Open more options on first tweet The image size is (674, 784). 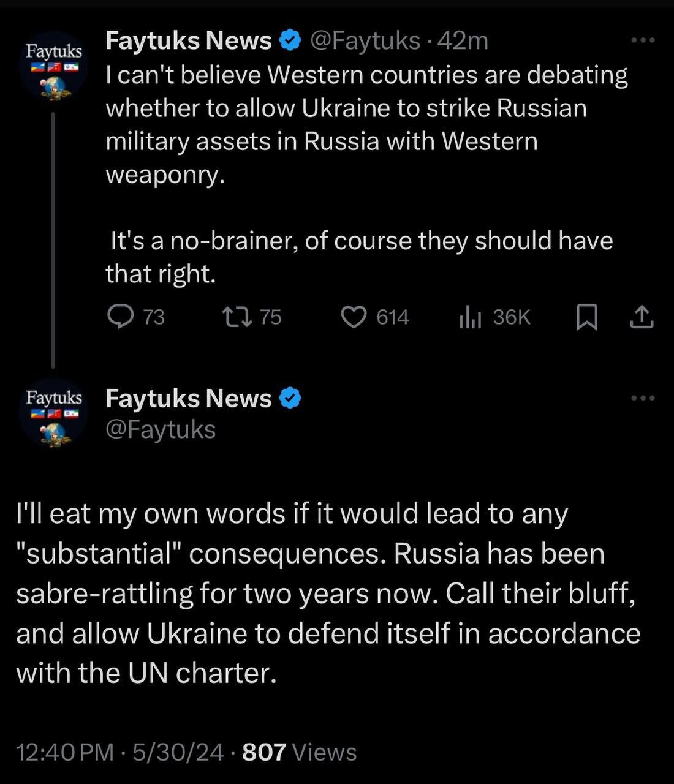pos(643,40)
